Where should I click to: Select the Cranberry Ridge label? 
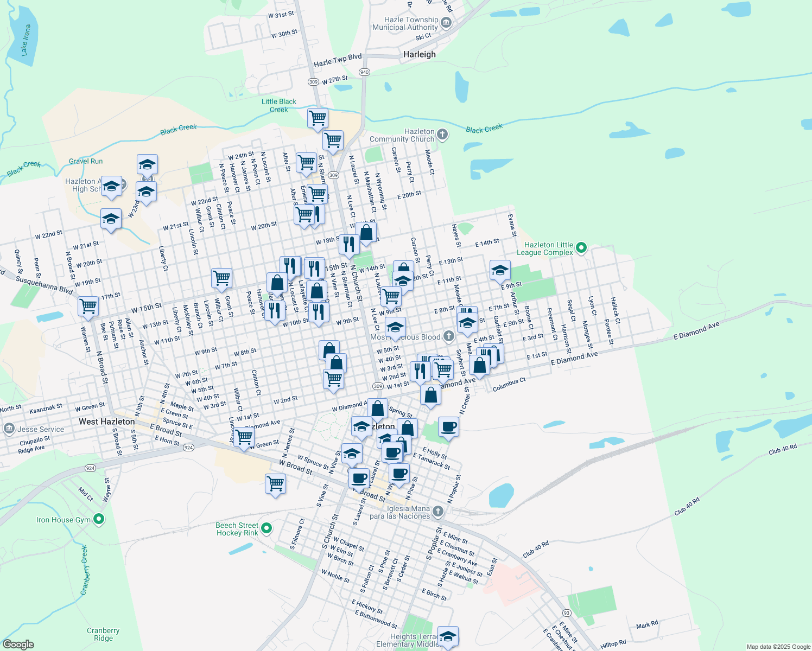click(x=103, y=634)
